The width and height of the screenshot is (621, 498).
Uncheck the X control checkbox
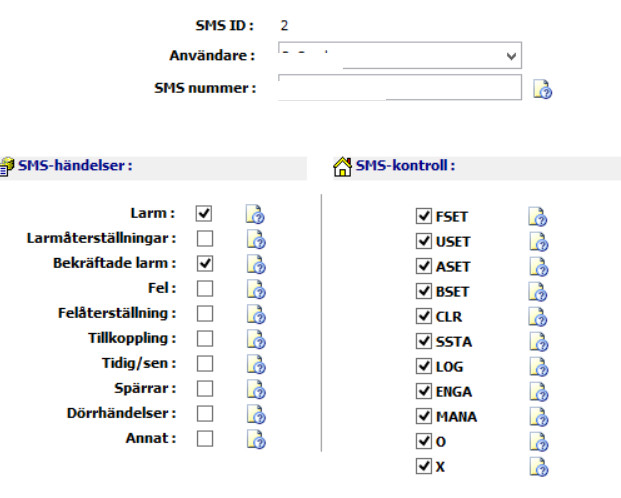423,466
